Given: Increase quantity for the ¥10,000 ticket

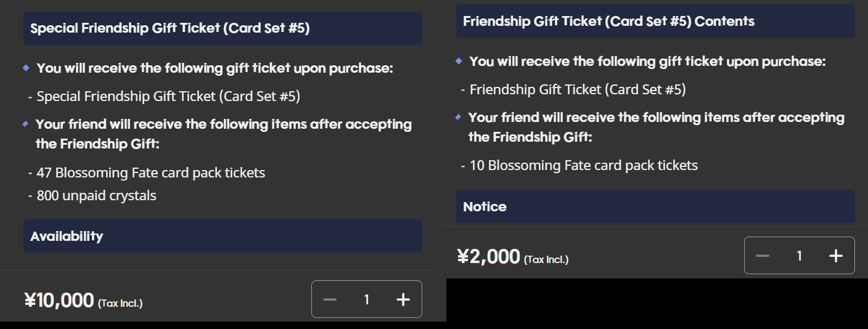Looking at the screenshot, I should tap(403, 299).
